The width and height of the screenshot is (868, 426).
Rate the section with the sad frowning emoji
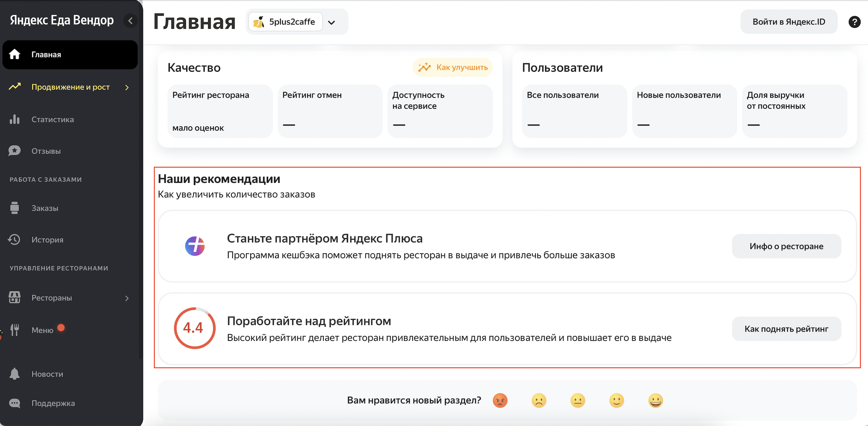539,400
